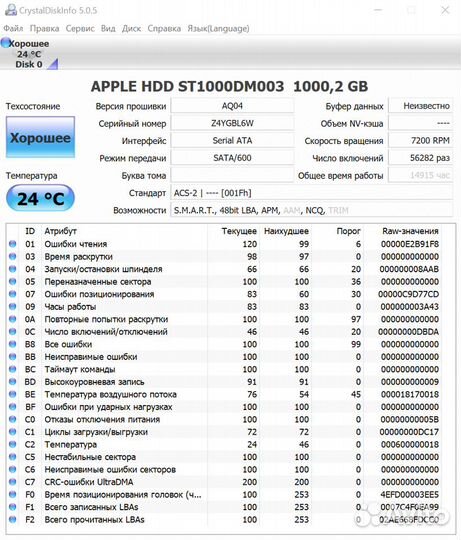The image size is (461, 540).
Task: Click the Serial ATA interface field
Action: 232,141
